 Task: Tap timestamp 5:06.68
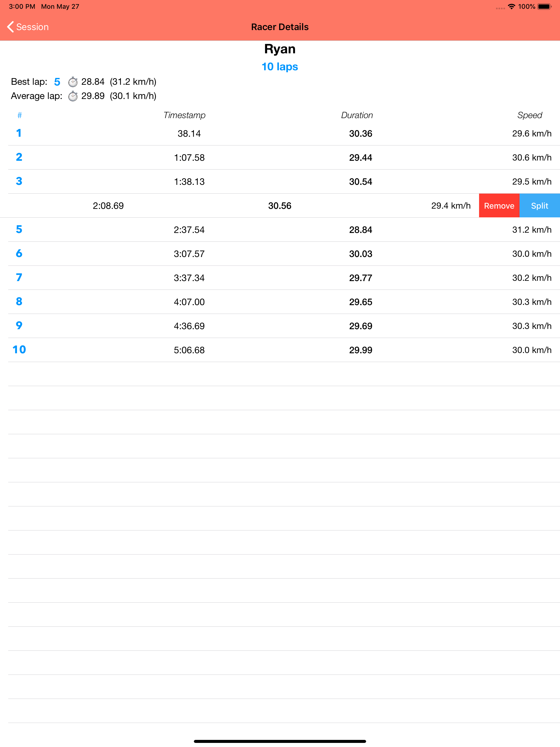[x=189, y=350]
